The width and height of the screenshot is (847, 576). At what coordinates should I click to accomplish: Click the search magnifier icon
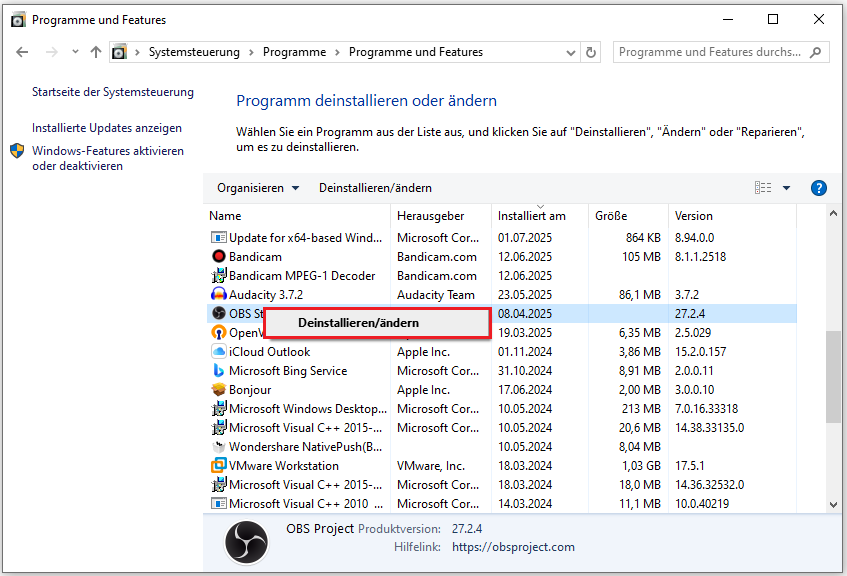tap(816, 52)
